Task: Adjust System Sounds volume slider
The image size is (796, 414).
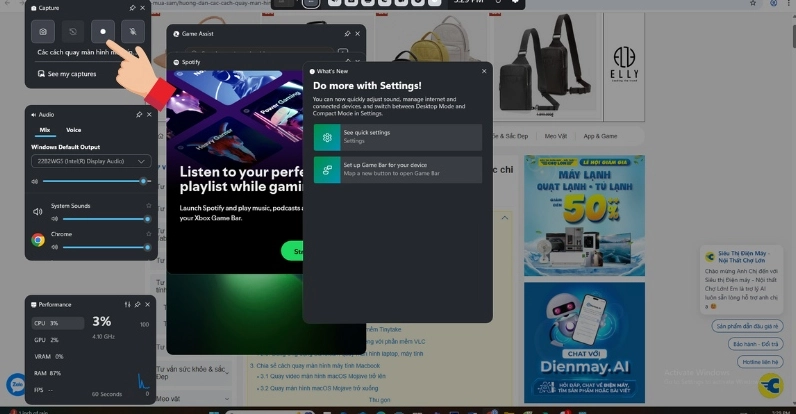Action: click(107, 219)
